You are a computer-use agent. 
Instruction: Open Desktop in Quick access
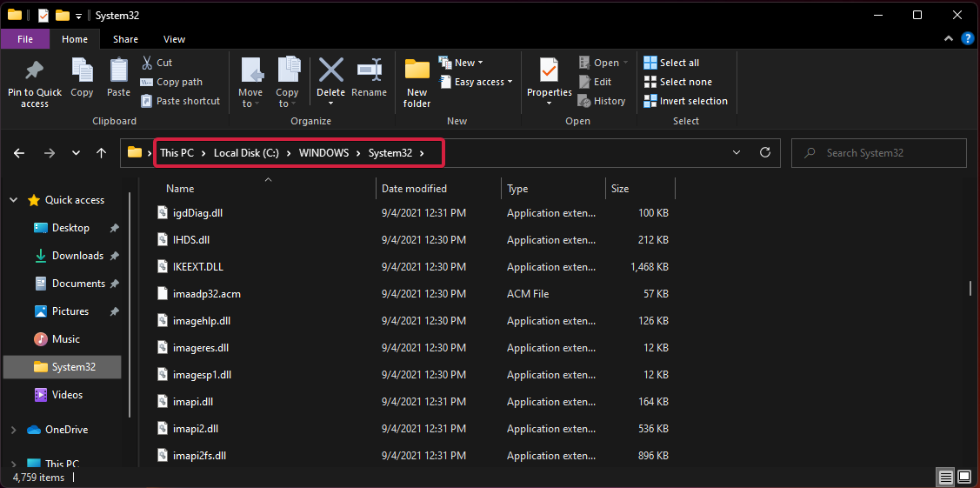tap(70, 228)
